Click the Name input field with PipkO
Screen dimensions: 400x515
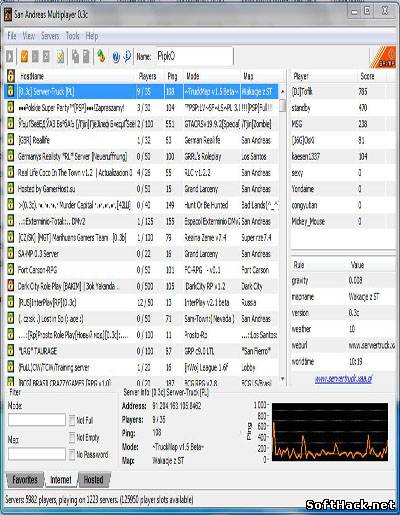194,56
